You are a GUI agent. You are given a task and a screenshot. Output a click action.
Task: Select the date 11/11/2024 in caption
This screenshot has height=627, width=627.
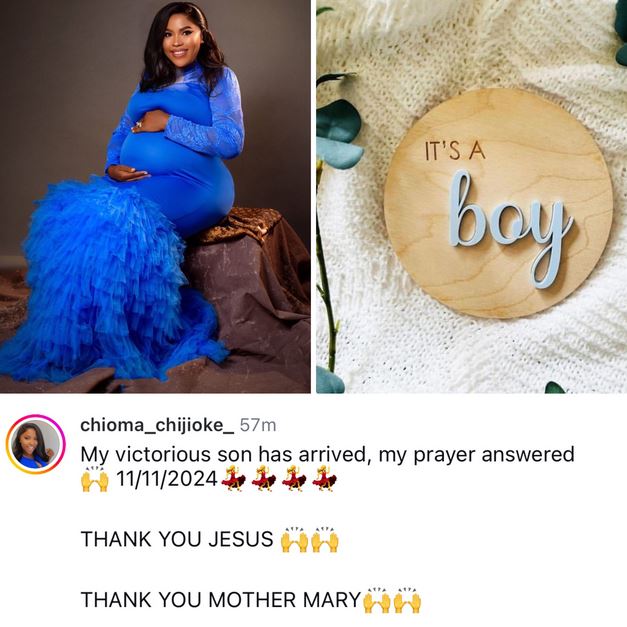coord(167,479)
